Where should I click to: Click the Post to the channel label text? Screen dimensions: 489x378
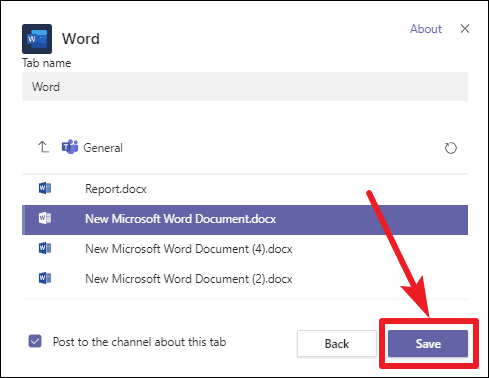(x=140, y=342)
